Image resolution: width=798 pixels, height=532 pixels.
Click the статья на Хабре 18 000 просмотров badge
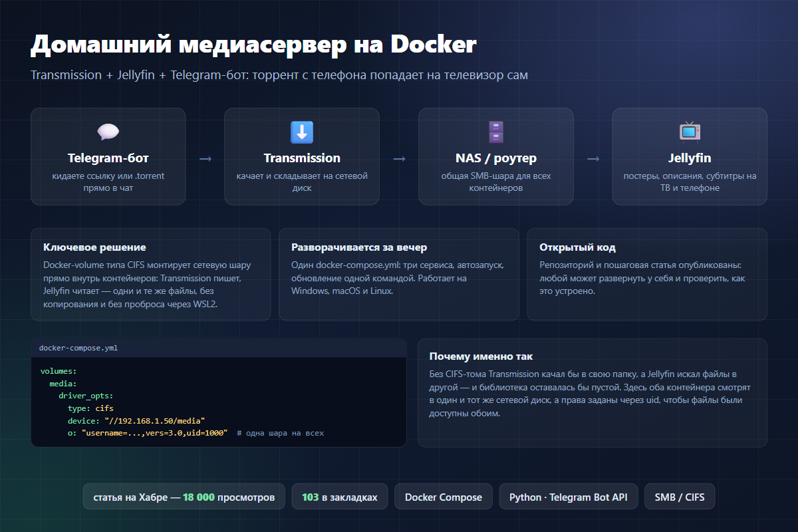click(x=184, y=497)
